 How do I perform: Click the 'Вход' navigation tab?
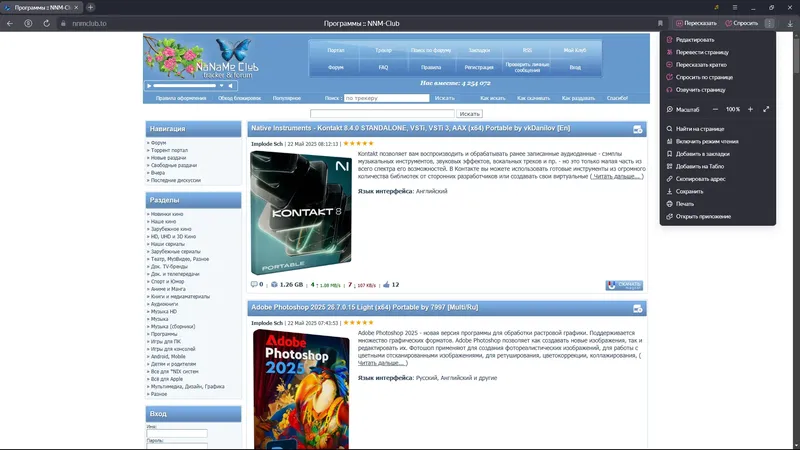tap(575, 67)
